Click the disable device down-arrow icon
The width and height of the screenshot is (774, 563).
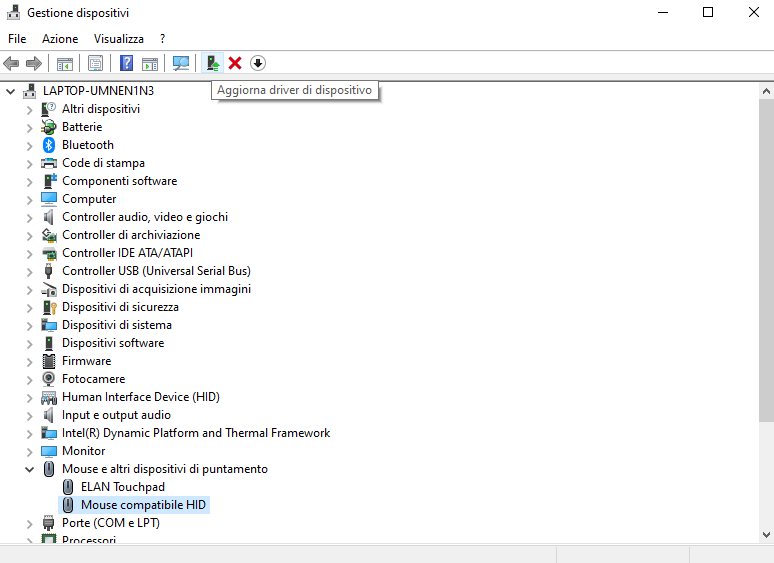[x=258, y=63]
